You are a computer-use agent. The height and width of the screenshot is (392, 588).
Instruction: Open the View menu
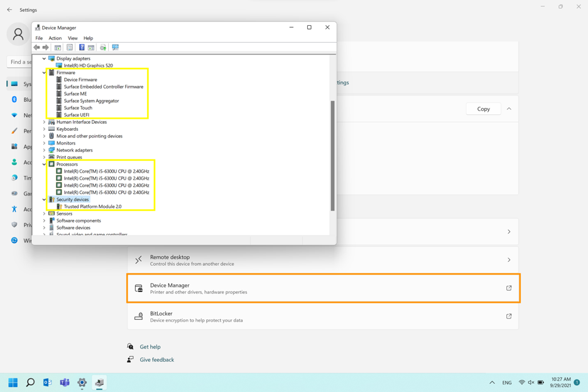click(73, 38)
